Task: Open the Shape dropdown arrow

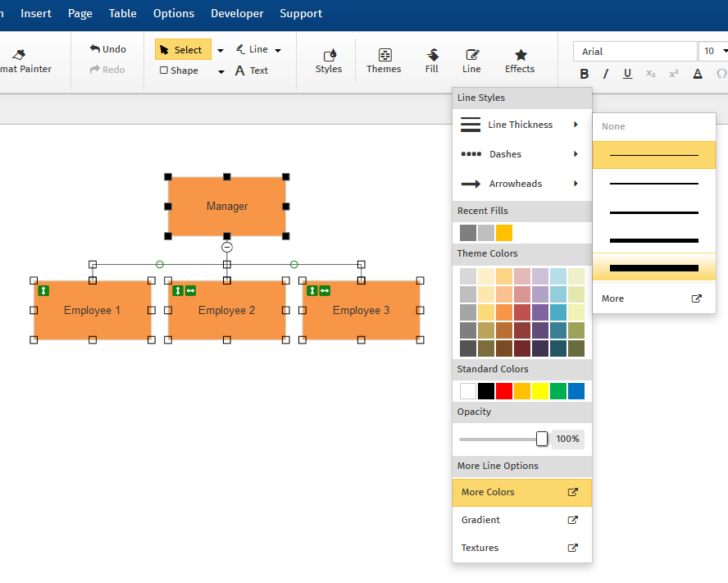Action: (221, 71)
